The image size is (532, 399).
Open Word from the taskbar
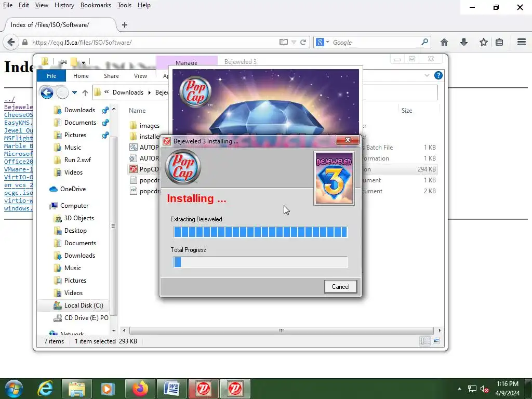pyautogui.click(x=171, y=389)
